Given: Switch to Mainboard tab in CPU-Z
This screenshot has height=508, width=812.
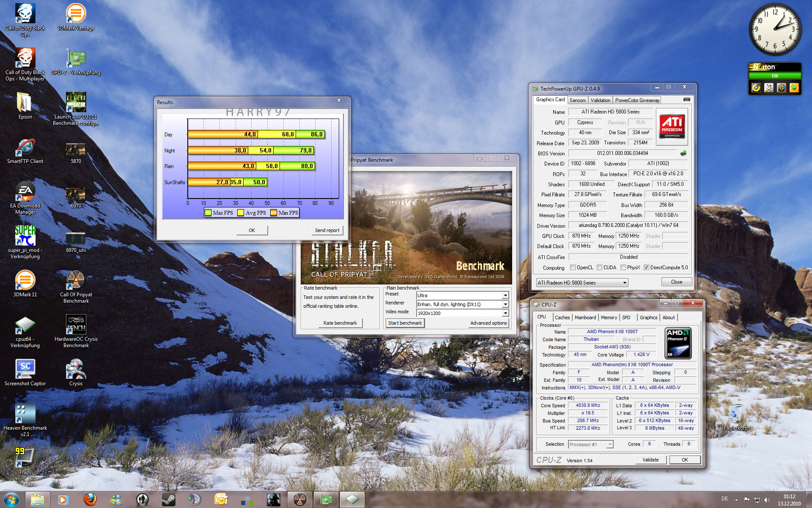Looking at the screenshot, I should coord(585,317).
